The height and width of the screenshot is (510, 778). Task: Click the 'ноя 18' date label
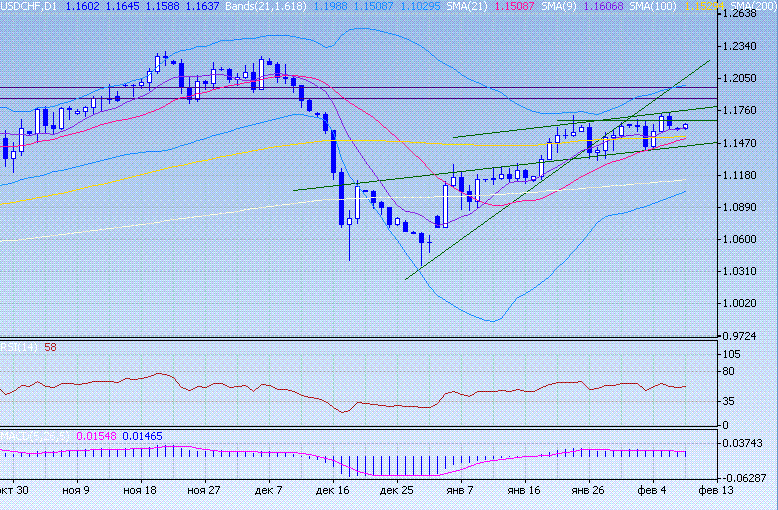(139, 492)
